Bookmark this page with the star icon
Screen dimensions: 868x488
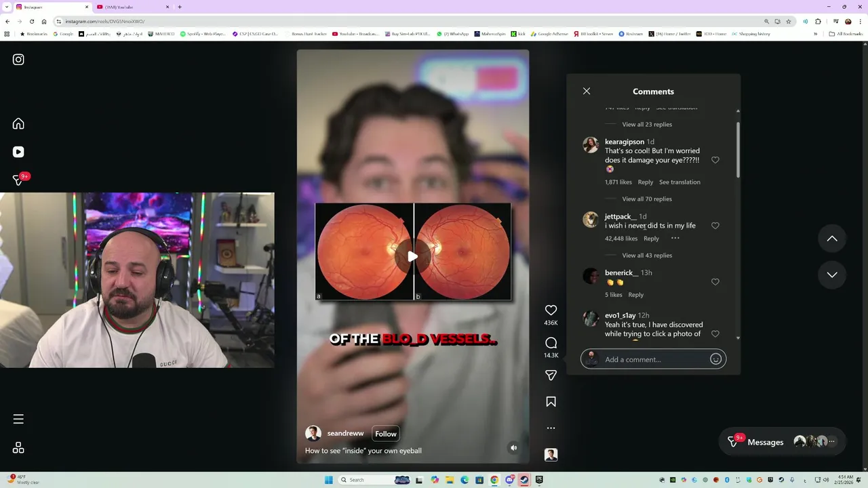789,21
